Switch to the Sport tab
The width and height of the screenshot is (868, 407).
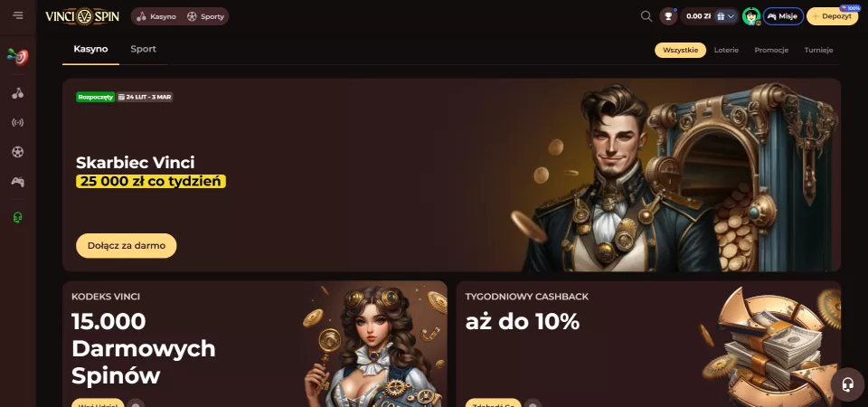pyautogui.click(x=144, y=49)
